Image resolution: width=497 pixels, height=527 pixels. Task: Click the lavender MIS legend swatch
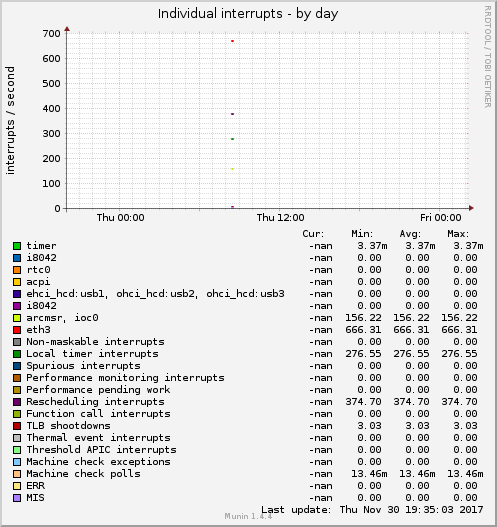pyautogui.click(x=17, y=498)
